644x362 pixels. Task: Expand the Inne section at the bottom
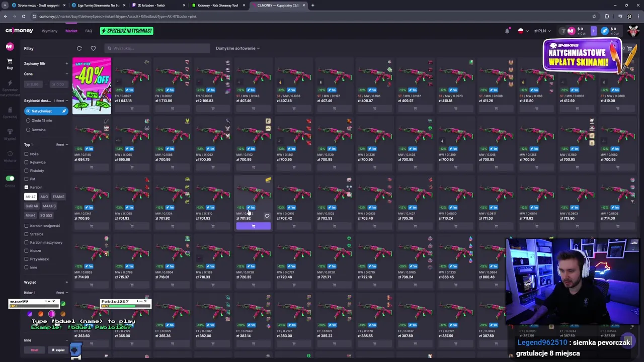[66, 340]
